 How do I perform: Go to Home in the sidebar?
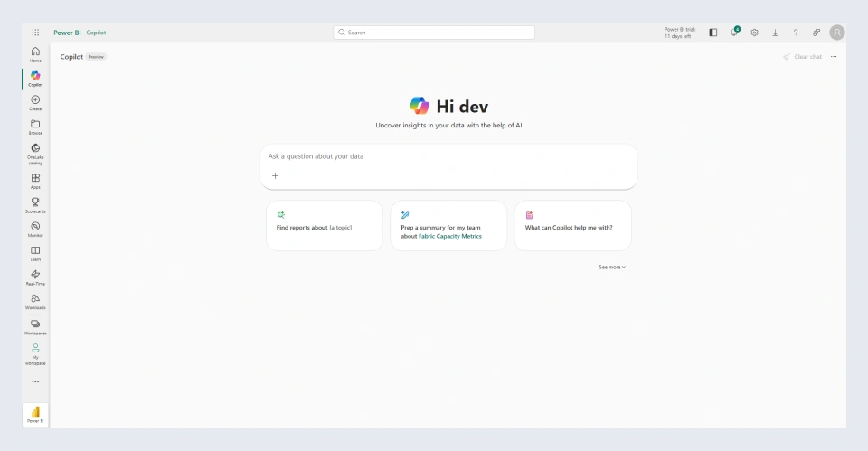point(35,55)
